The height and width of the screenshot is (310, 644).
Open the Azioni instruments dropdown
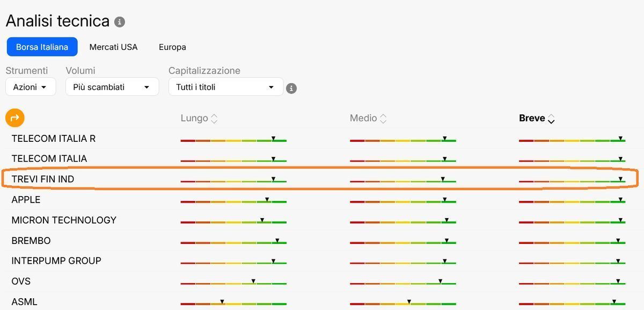(x=31, y=87)
